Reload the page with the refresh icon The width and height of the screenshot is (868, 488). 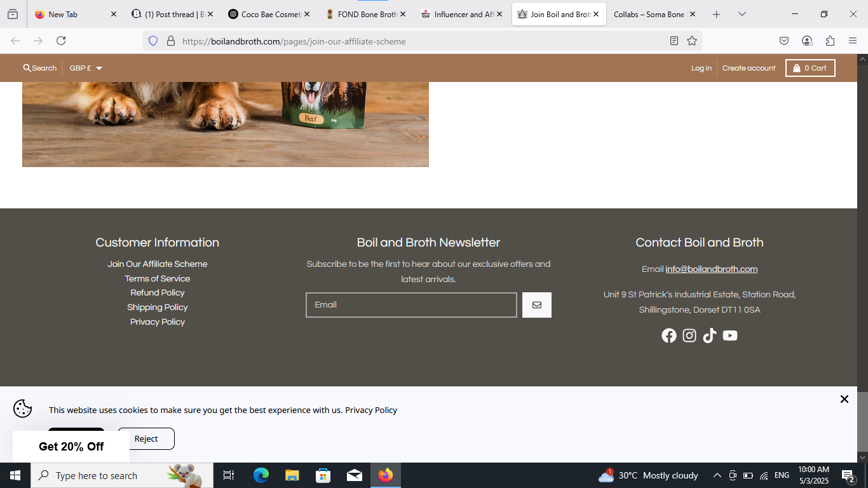tap(61, 41)
